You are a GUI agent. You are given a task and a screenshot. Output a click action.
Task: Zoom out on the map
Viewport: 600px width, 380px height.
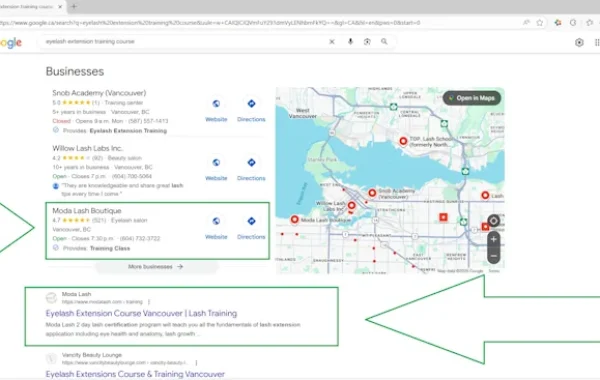pos(494,256)
